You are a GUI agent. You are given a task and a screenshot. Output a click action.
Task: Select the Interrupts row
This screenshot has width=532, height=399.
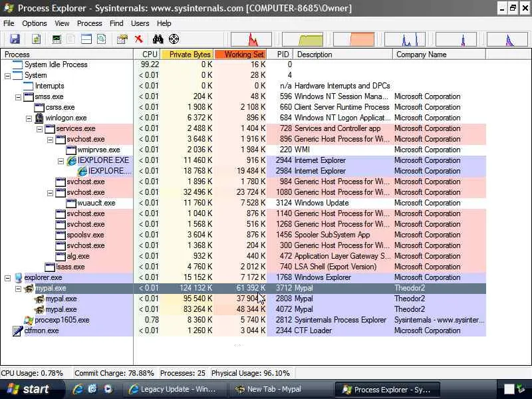click(243, 86)
